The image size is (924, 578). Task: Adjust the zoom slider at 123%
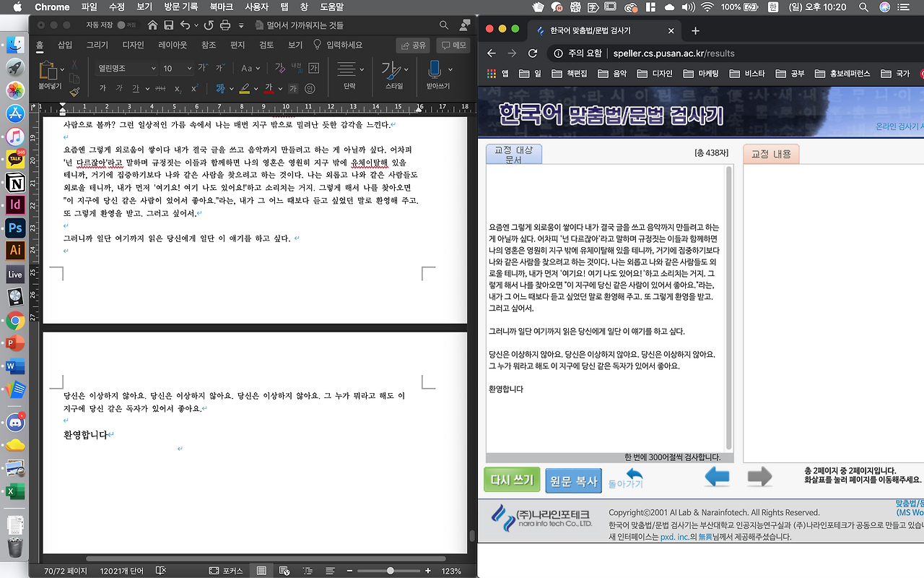pyautogui.click(x=390, y=570)
